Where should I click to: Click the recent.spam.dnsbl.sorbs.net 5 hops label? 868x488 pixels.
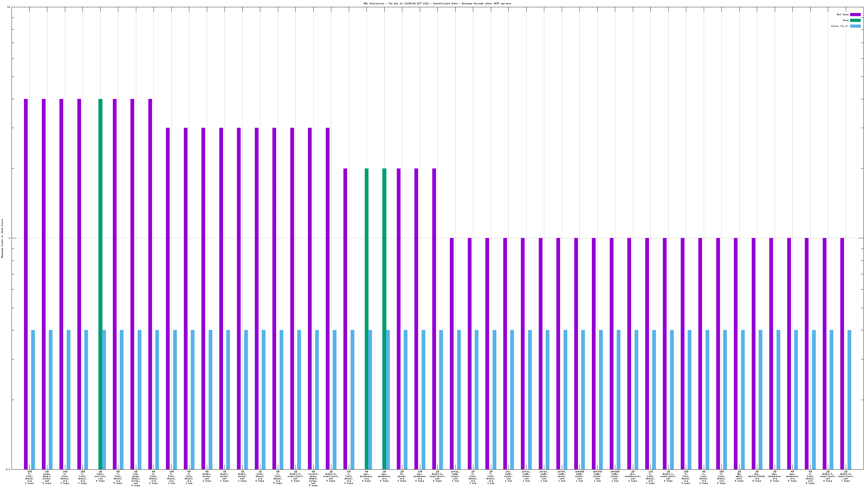click(x=313, y=478)
